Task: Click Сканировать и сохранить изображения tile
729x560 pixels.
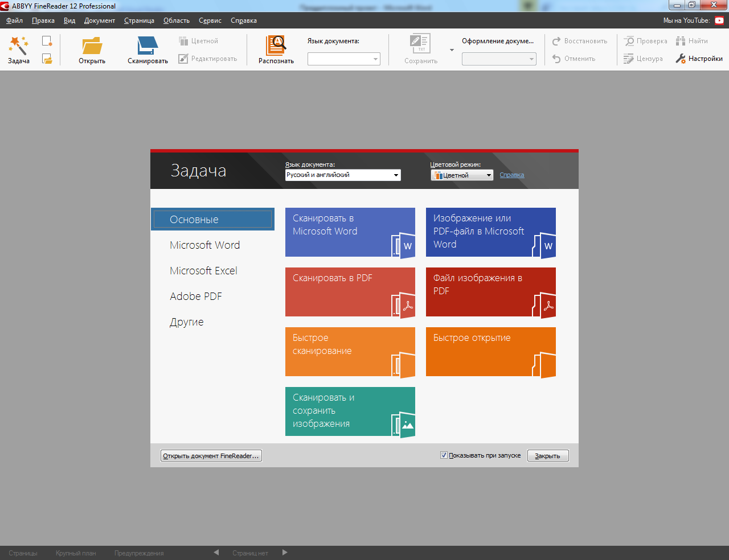Action: coord(350,411)
